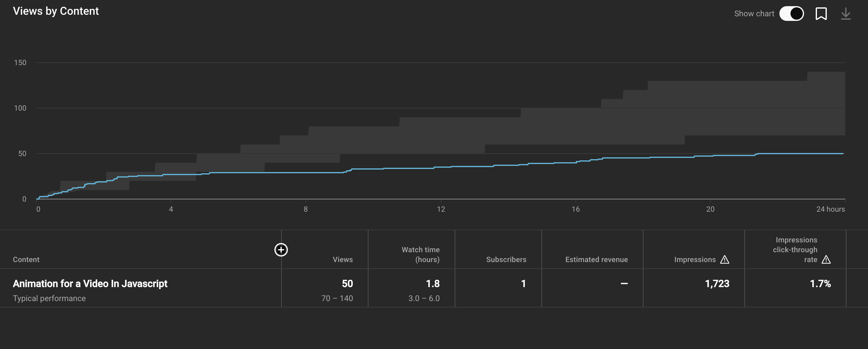Viewport: 868px width, 349px height.
Task: Click the Impressions column header
Action: [x=695, y=260]
